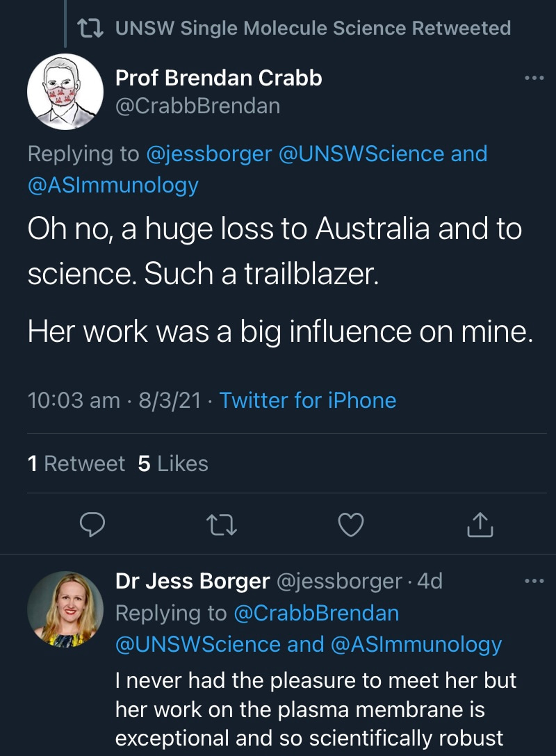Like the tweet with heart icon

tap(350, 526)
